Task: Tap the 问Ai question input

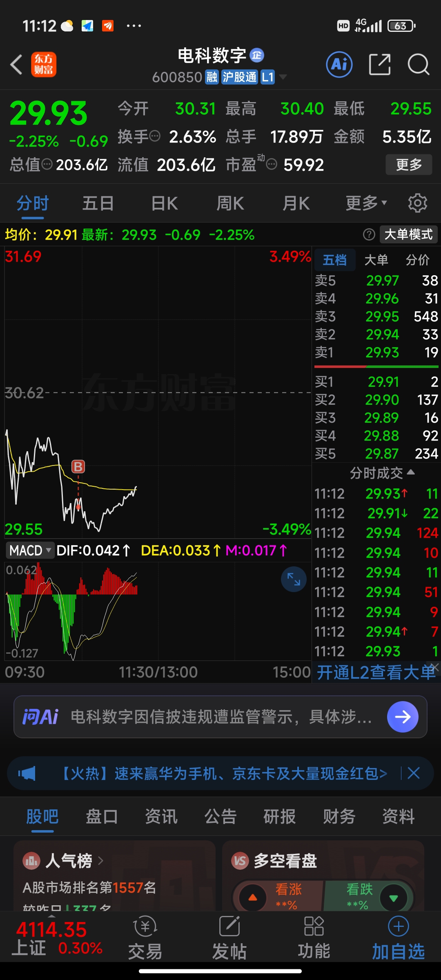Action: click(220, 717)
